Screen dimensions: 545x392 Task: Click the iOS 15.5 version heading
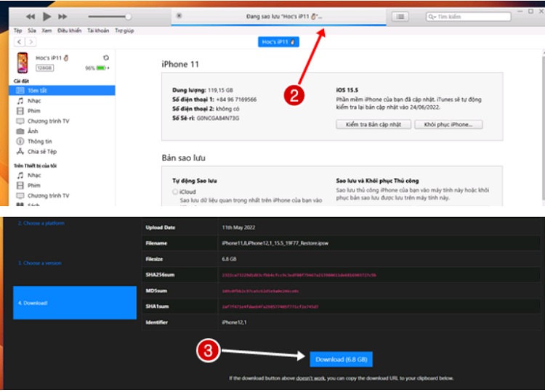click(347, 90)
